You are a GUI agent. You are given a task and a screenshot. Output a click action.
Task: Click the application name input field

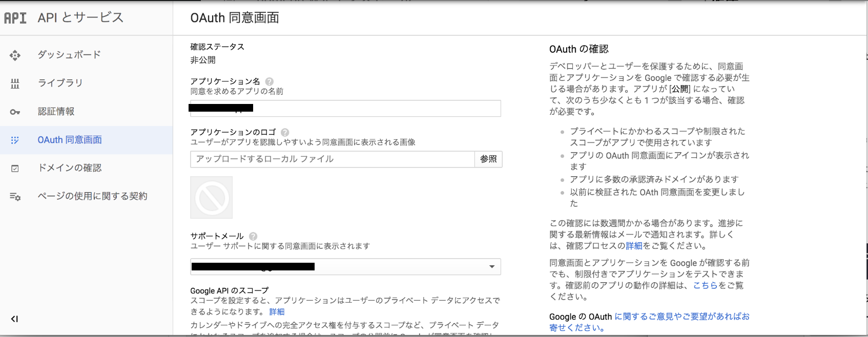345,109
